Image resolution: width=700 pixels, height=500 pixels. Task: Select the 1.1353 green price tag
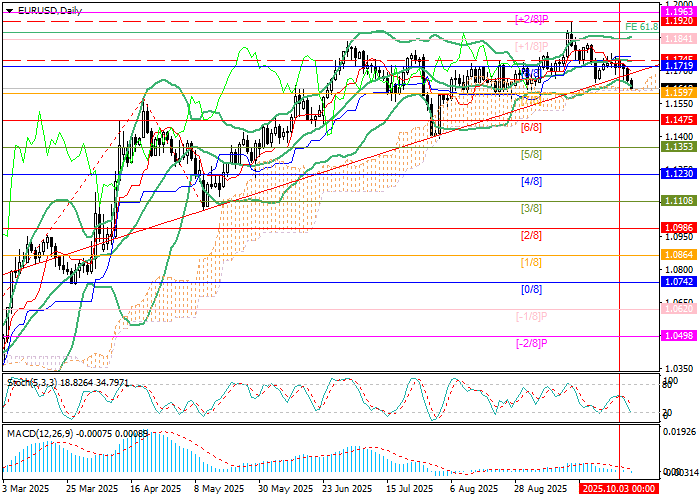[x=679, y=146]
